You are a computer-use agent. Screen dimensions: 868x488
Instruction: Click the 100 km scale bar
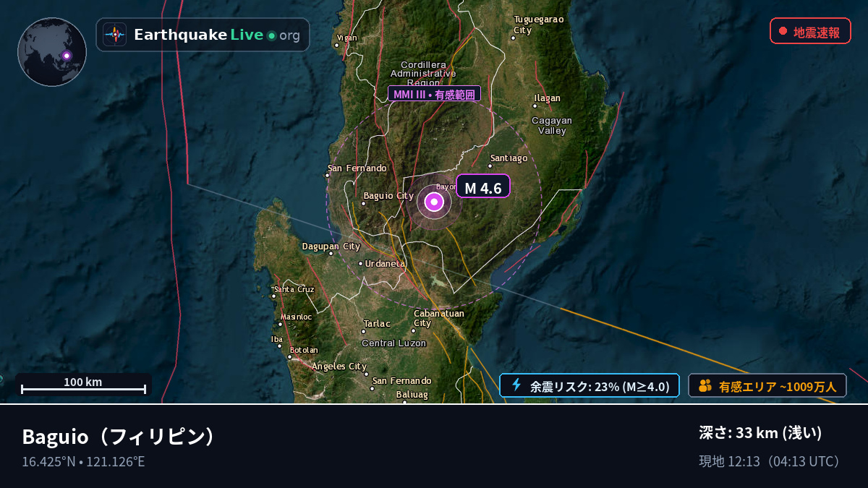click(x=83, y=385)
